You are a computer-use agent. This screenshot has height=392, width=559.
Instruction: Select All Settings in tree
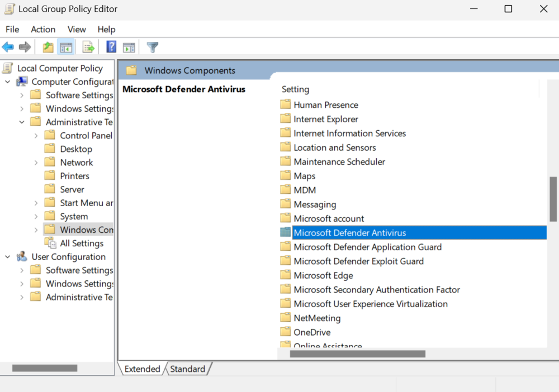(82, 243)
